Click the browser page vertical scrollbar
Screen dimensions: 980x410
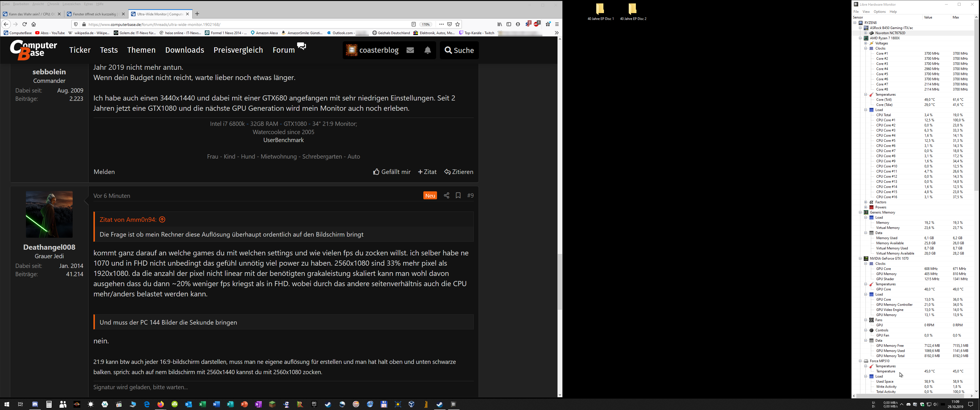pyautogui.click(x=560, y=281)
